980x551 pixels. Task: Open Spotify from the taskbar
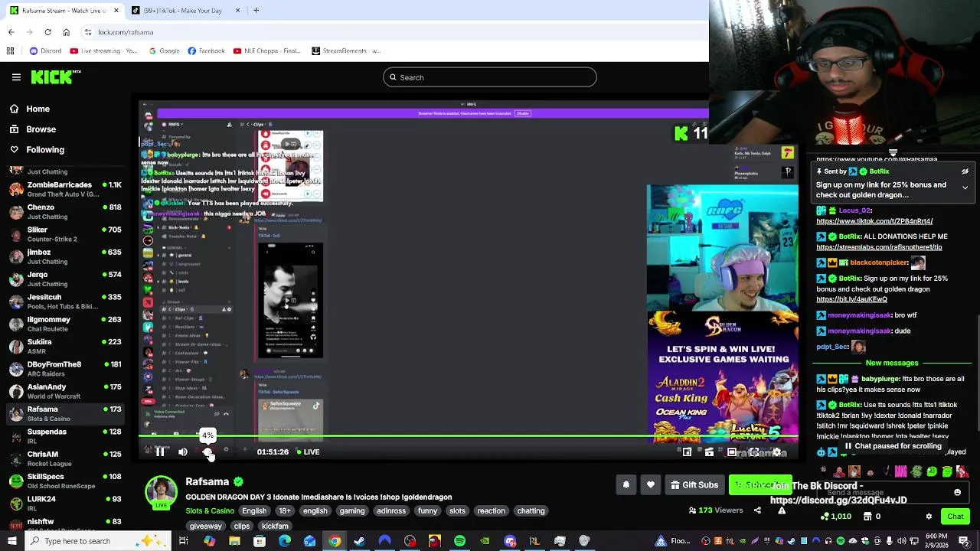coord(459,541)
